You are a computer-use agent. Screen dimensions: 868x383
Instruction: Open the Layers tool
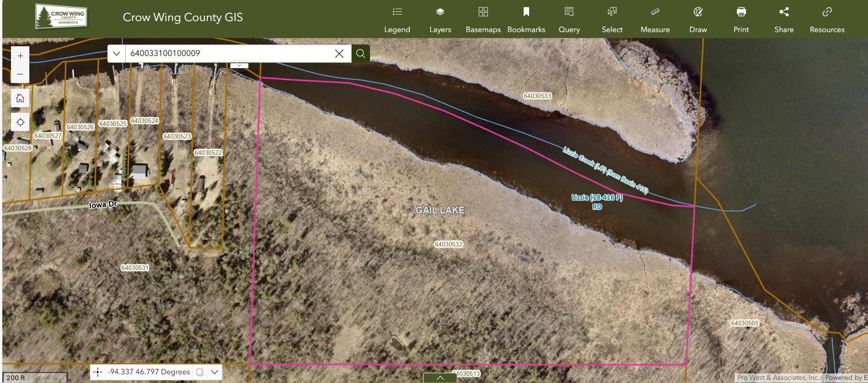(440, 20)
